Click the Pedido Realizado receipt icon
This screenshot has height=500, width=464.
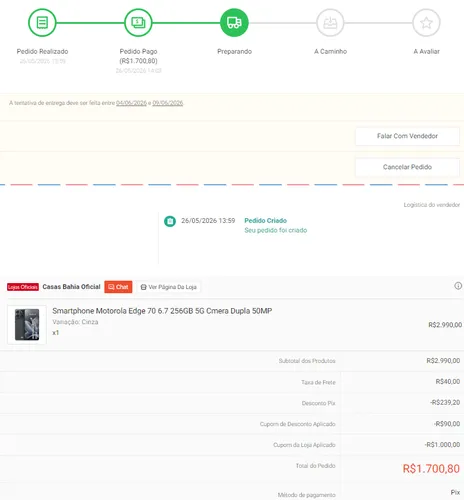42,23
